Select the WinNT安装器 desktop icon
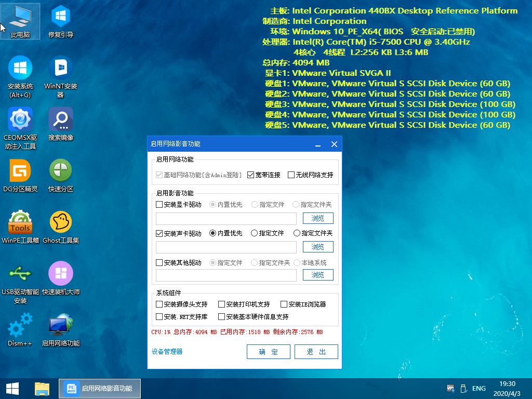The image size is (532, 399). pyautogui.click(x=61, y=77)
